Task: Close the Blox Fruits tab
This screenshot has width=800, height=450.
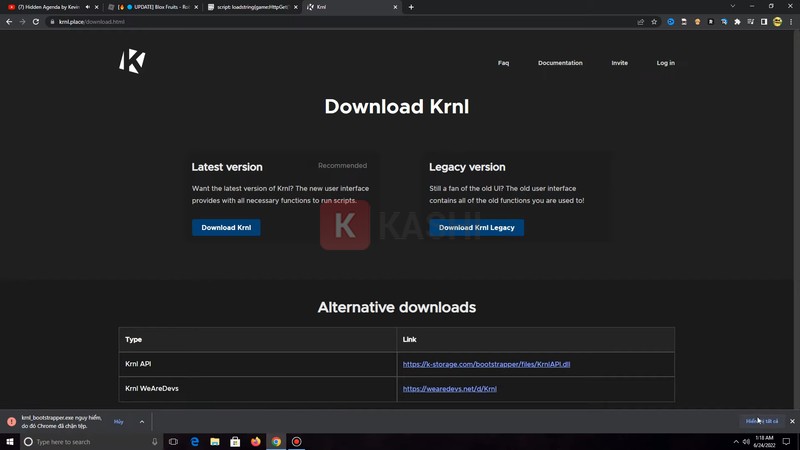Action: click(196, 7)
